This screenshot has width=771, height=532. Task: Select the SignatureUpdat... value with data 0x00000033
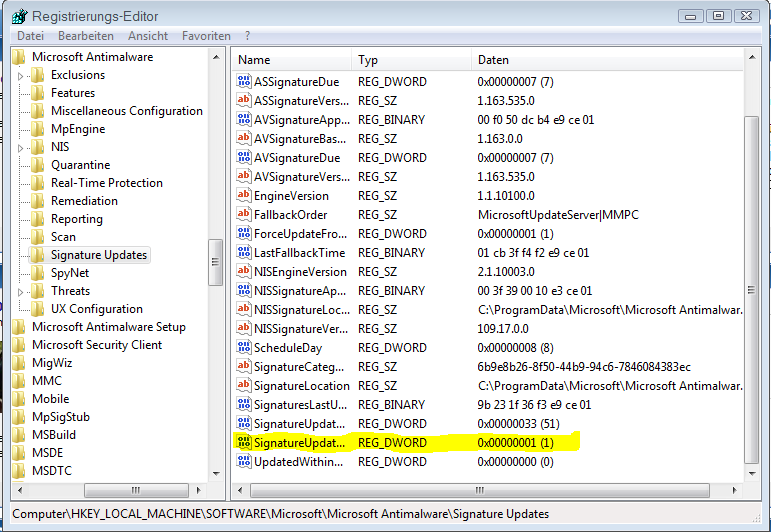pos(299,424)
